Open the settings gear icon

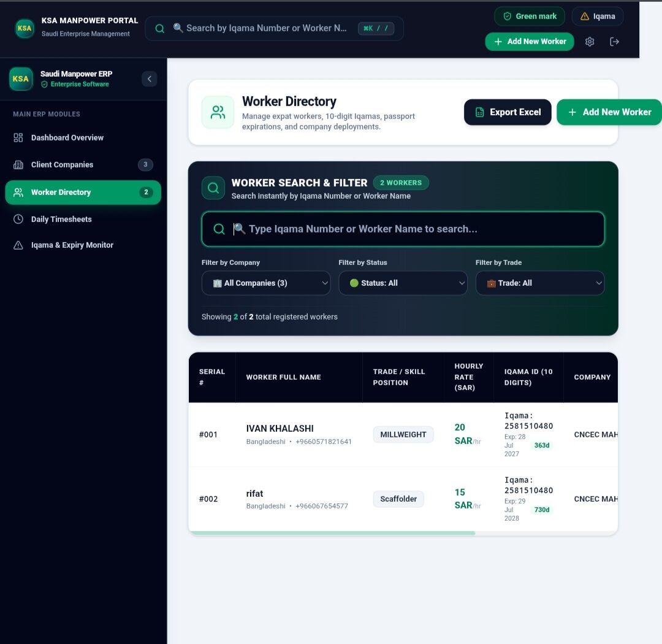pyautogui.click(x=590, y=42)
